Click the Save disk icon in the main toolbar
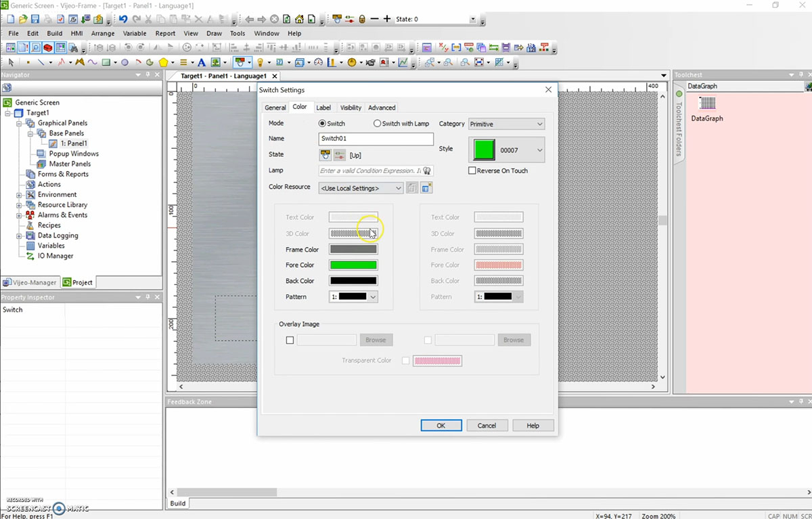The image size is (812, 519). (x=35, y=19)
